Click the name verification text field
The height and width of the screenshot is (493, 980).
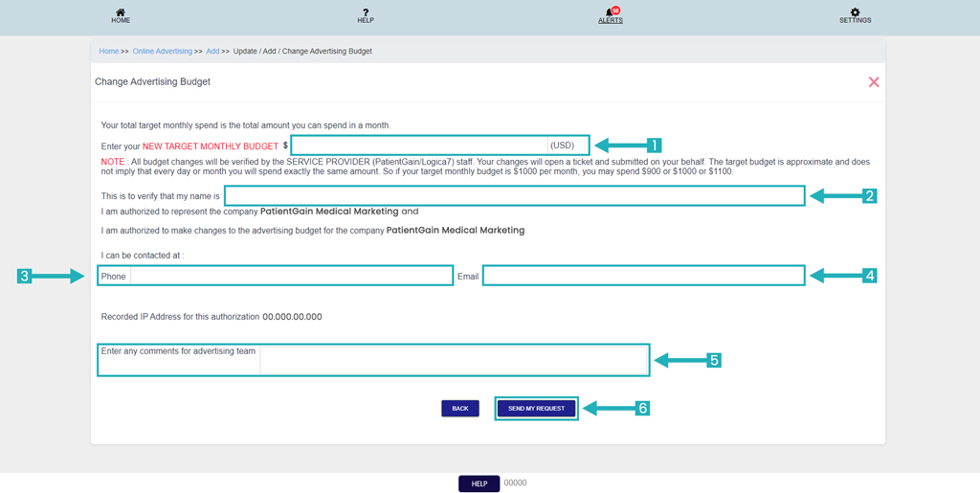click(x=514, y=196)
